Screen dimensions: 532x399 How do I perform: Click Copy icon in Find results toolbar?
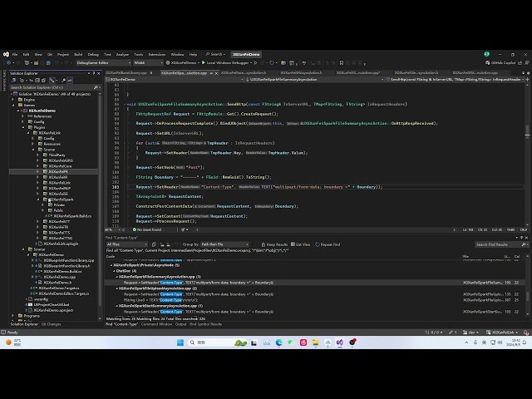pos(154,244)
